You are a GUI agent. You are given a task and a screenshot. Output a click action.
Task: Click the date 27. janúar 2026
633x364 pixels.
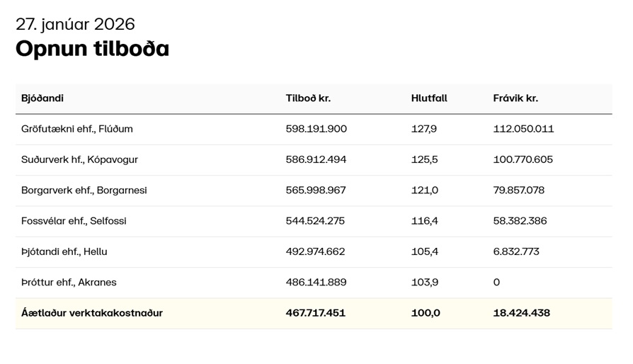[75, 24]
